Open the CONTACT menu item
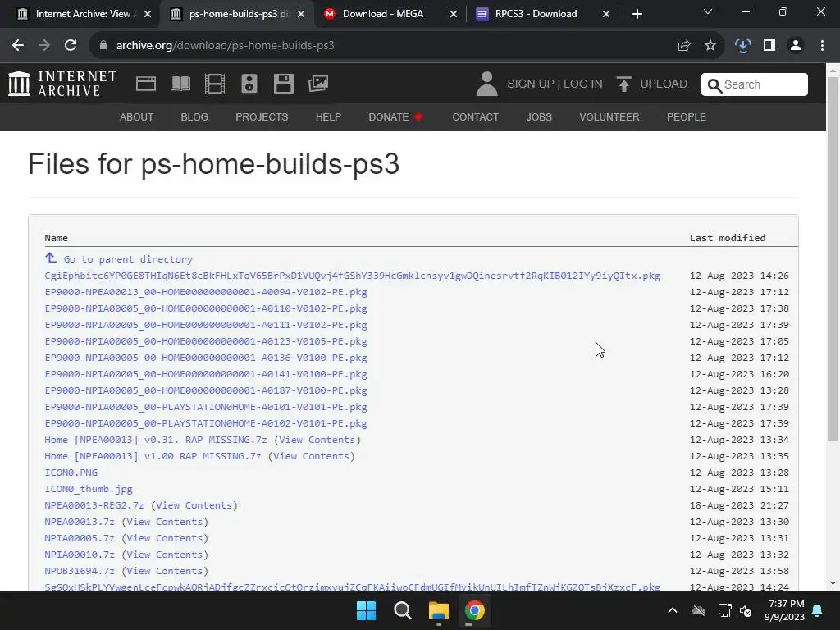Image resolution: width=840 pixels, height=630 pixels. point(475,116)
